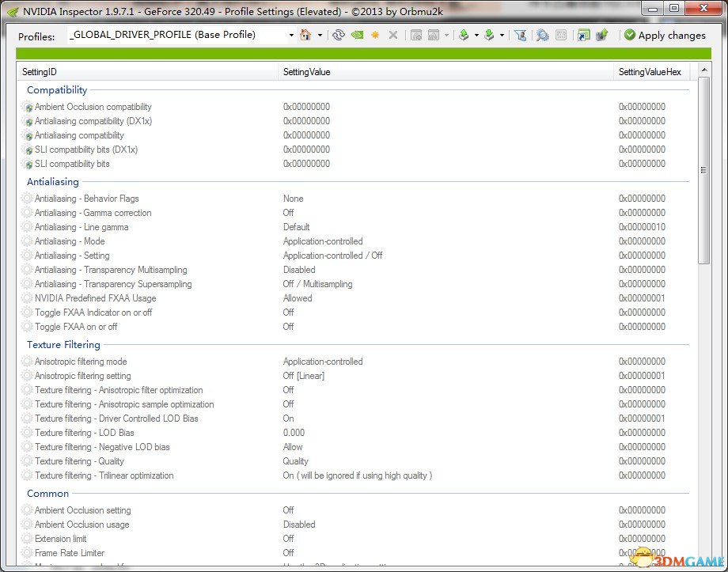
Task: Create a new profile with the orange star
Action: point(375,35)
